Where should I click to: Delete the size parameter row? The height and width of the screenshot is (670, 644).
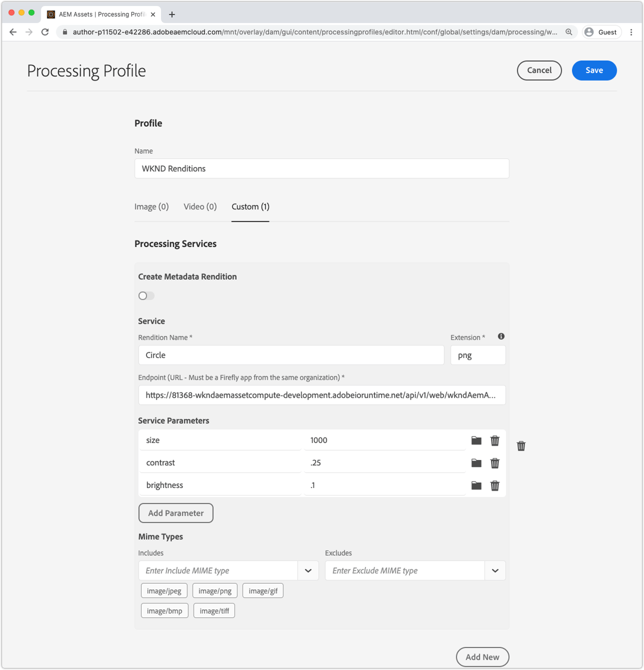(494, 440)
